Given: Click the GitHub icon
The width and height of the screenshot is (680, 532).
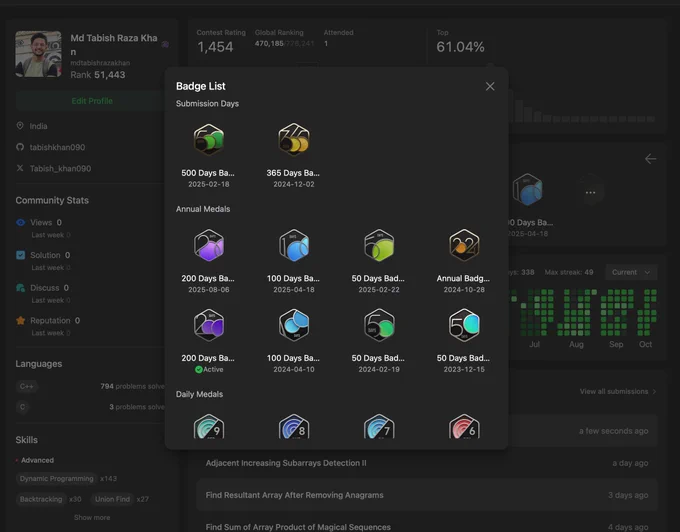Looking at the screenshot, I should pyautogui.click(x=20, y=147).
